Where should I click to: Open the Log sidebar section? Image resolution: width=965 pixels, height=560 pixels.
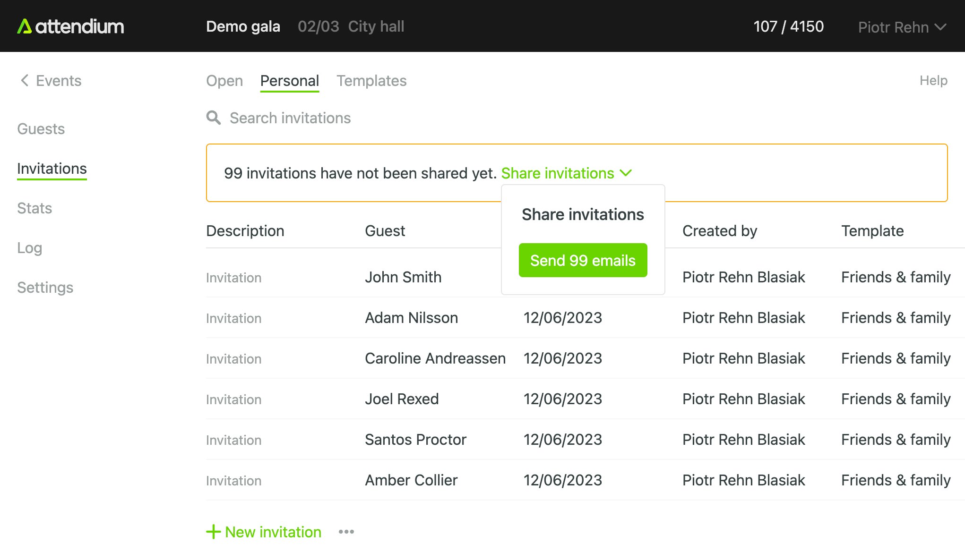click(x=29, y=248)
